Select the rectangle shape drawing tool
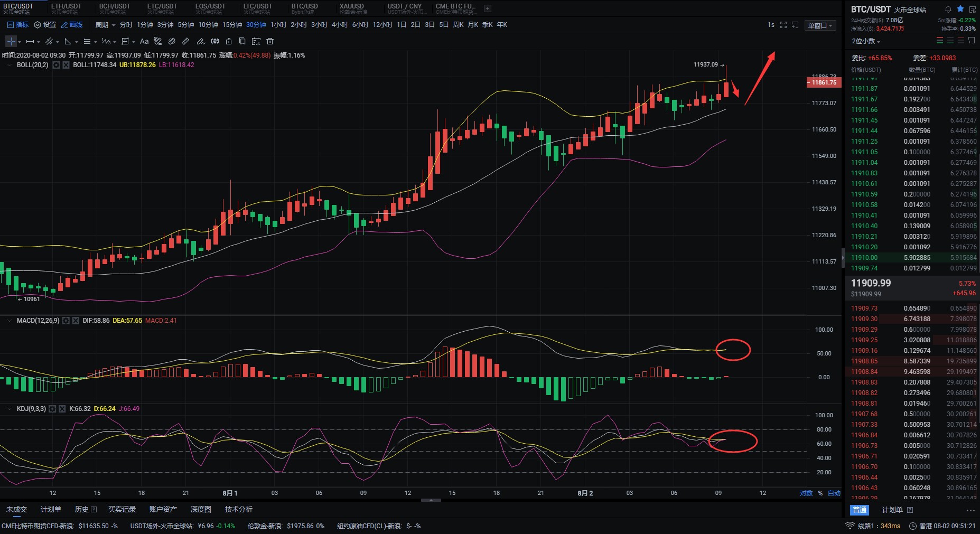This screenshot has width=980, height=534. tap(125, 41)
